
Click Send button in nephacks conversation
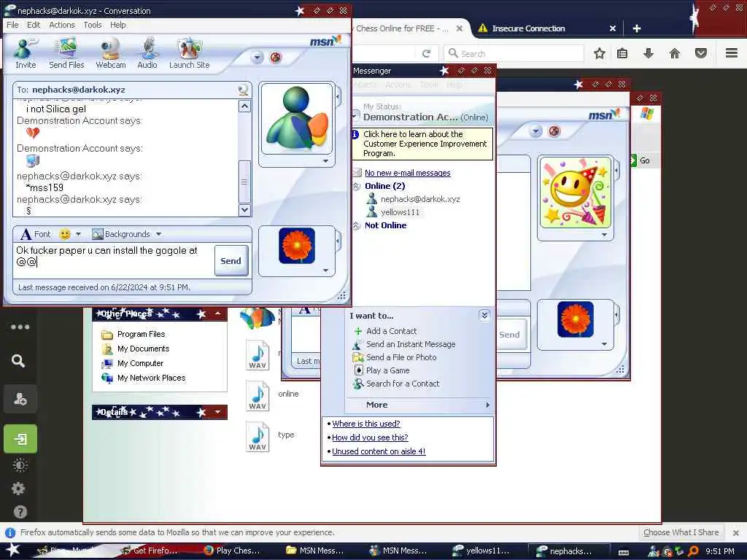coord(231,260)
